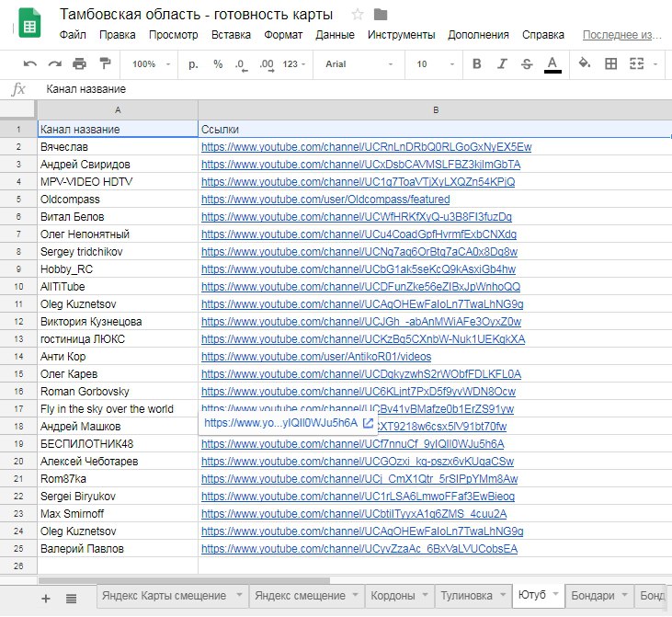Open the Google Sheets home icon
The image size is (672, 617).
[x=29, y=24]
